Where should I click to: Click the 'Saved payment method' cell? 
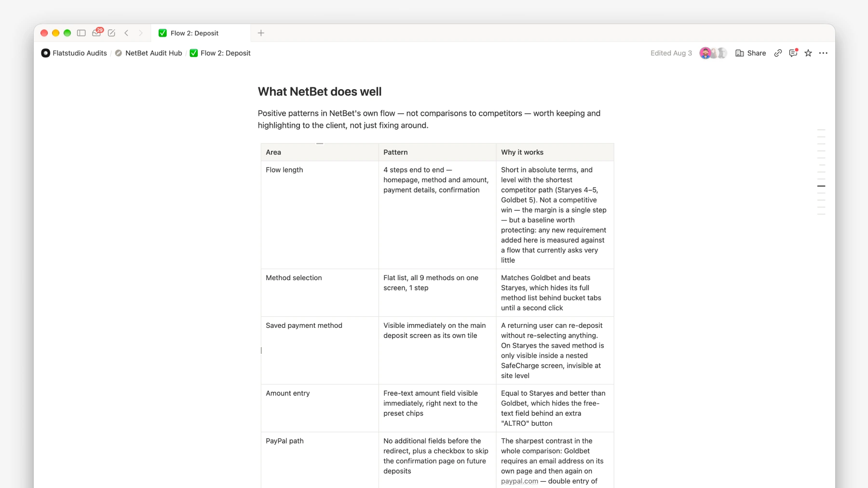tap(320, 351)
